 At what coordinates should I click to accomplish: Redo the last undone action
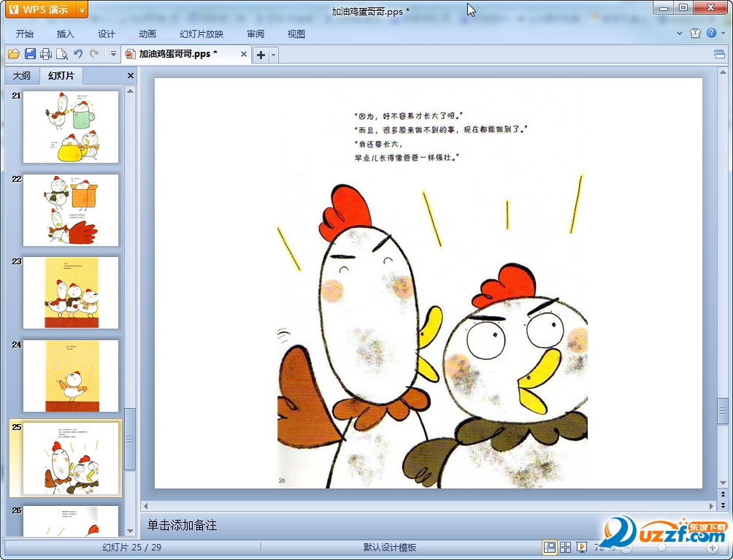pyautogui.click(x=94, y=54)
